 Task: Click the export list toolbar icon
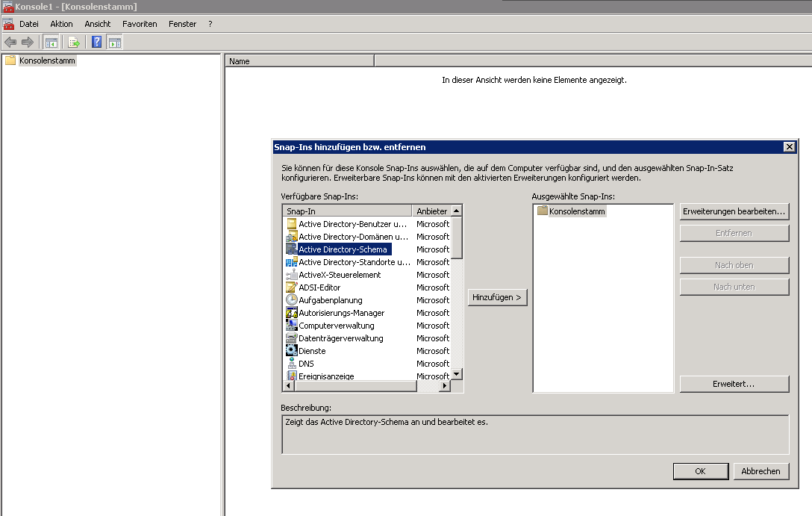[x=74, y=42]
